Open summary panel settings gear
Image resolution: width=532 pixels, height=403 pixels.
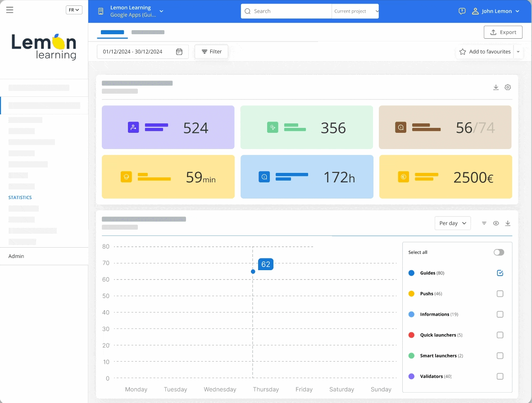tap(508, 87)
